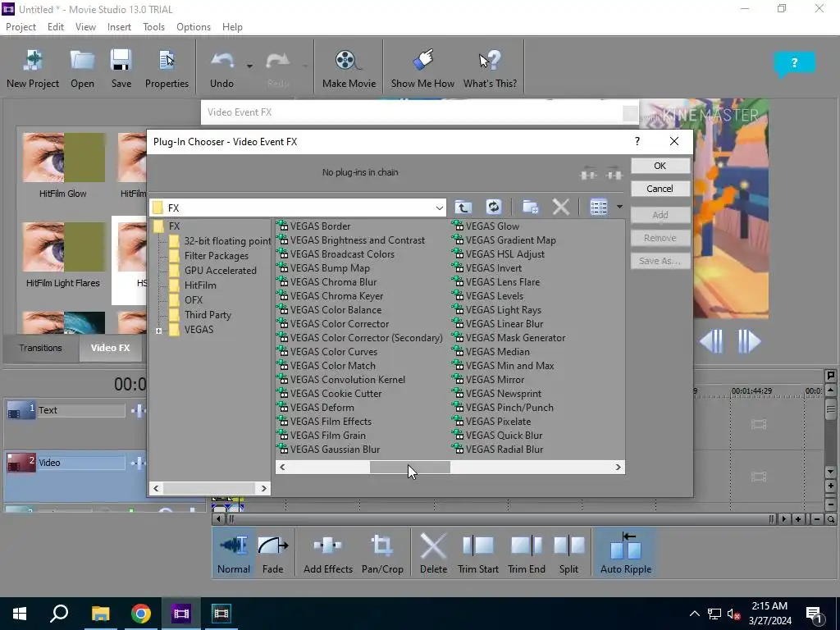840x630 pixels.
Task: Switch to the Video FX tab
Action: (x=111, y=348)
